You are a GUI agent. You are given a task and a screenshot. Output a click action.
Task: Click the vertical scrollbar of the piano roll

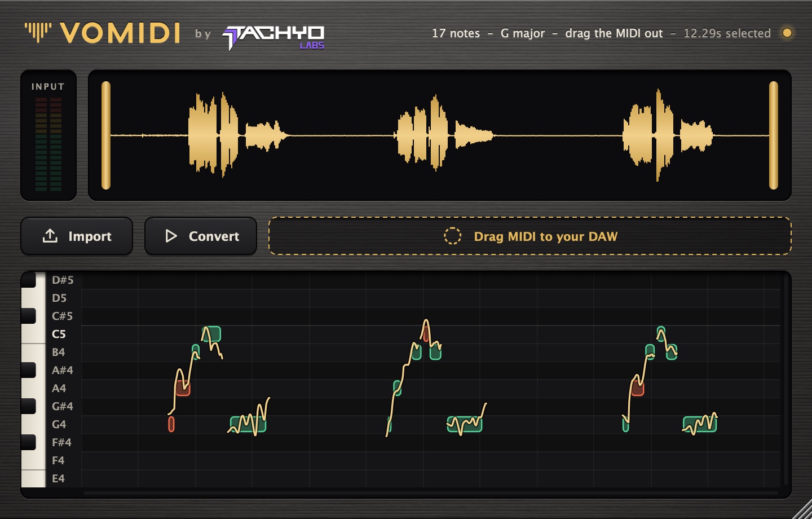point(785,381)
